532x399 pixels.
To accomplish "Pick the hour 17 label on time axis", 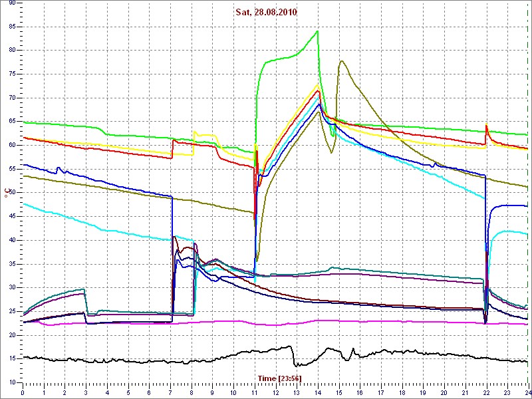I will pos(380,392).
